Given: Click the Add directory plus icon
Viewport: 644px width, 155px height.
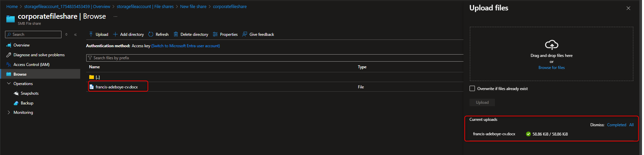Looking at the screenshot, I should [115, 34].
